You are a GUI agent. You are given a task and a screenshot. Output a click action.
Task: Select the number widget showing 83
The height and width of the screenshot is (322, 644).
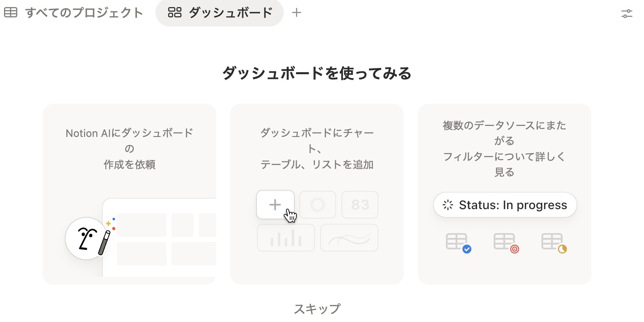coord(359,204)
